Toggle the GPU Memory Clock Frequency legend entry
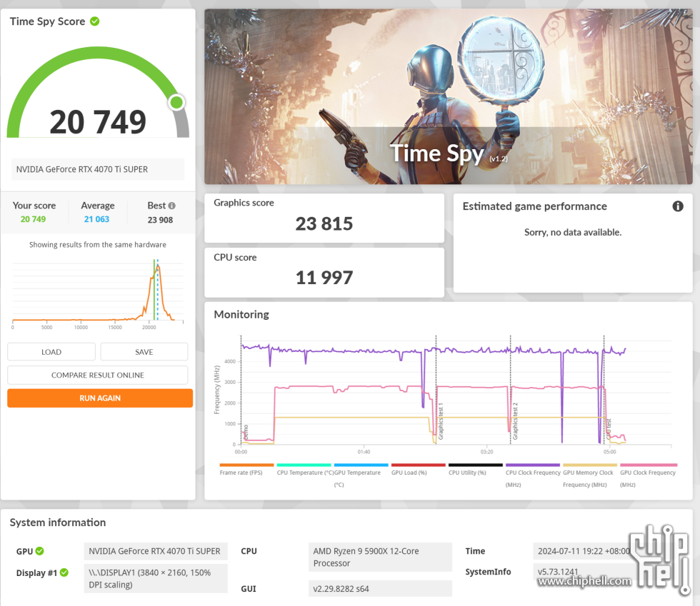The image size is (700, 606). [590, 475]
